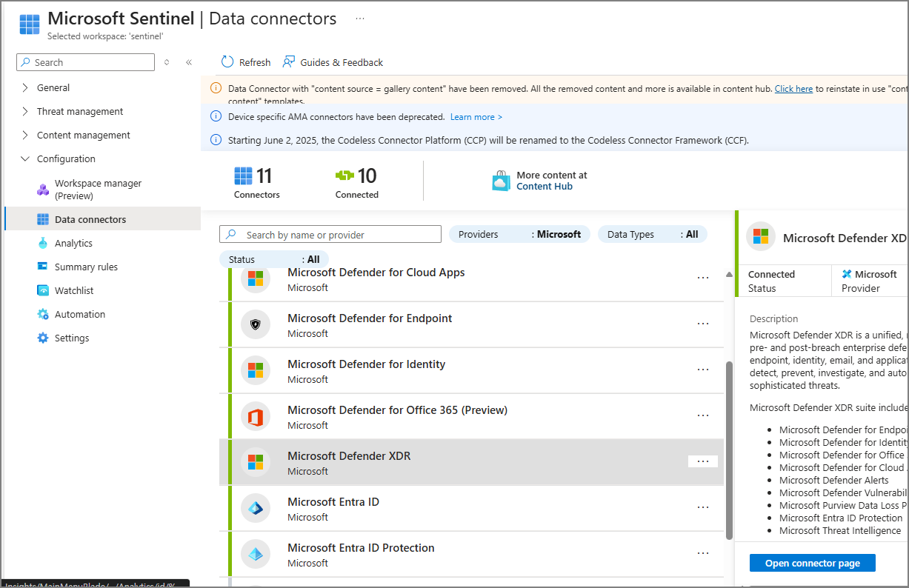Select Data connectors in sidebar
The width and height of the screenshot is (909, 588).
coord(102,219)
